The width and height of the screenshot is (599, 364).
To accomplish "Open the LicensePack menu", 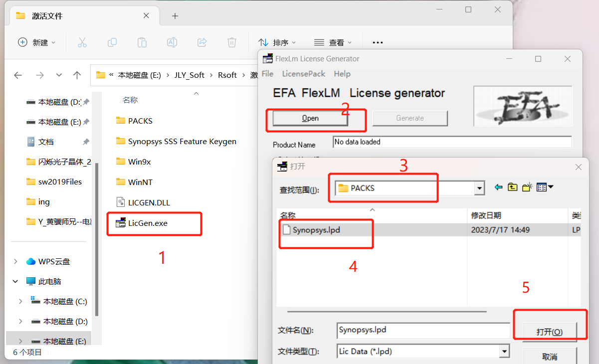I will tap(304, 74).
